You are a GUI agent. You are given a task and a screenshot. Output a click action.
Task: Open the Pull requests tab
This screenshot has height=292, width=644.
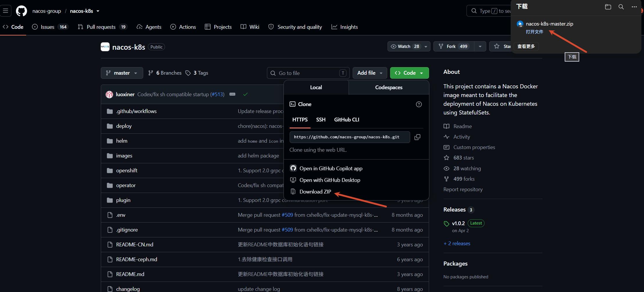coord(102,27)
